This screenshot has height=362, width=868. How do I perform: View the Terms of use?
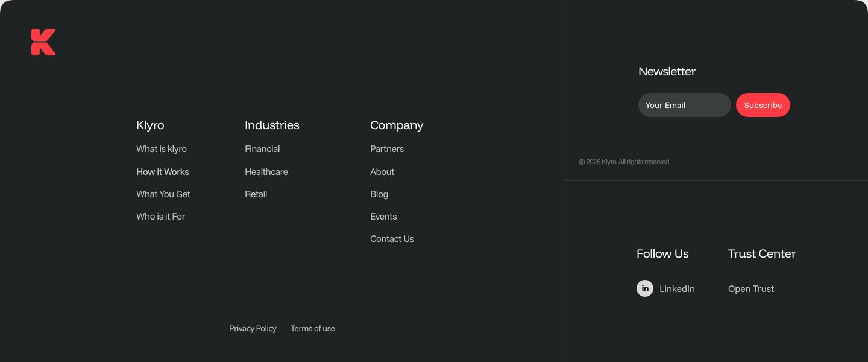(x=313, y=329)
